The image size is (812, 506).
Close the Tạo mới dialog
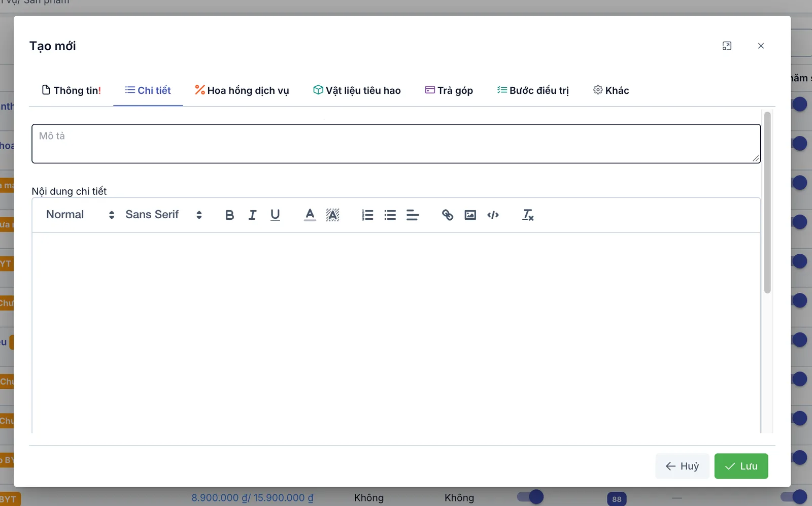(761, 46)
